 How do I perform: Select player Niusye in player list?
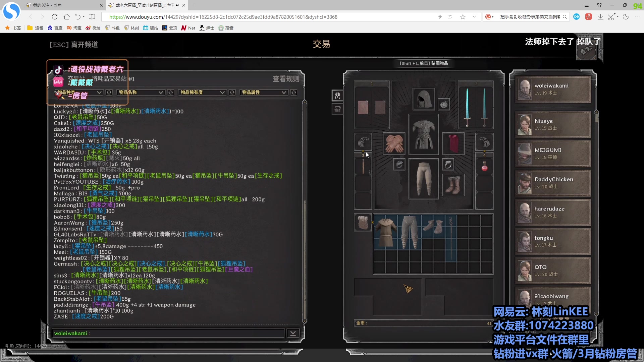coord(553,124)
